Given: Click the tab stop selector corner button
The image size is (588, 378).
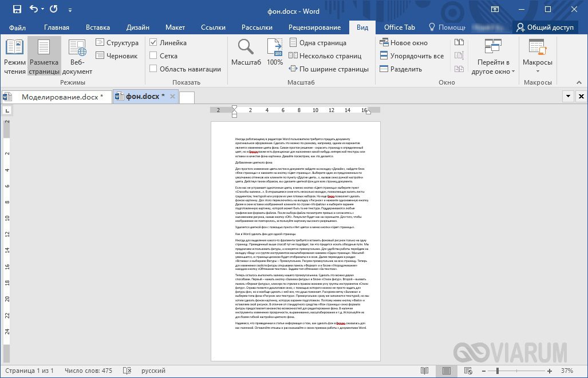Looking at the screenshot, I should [x=7, y=110].
